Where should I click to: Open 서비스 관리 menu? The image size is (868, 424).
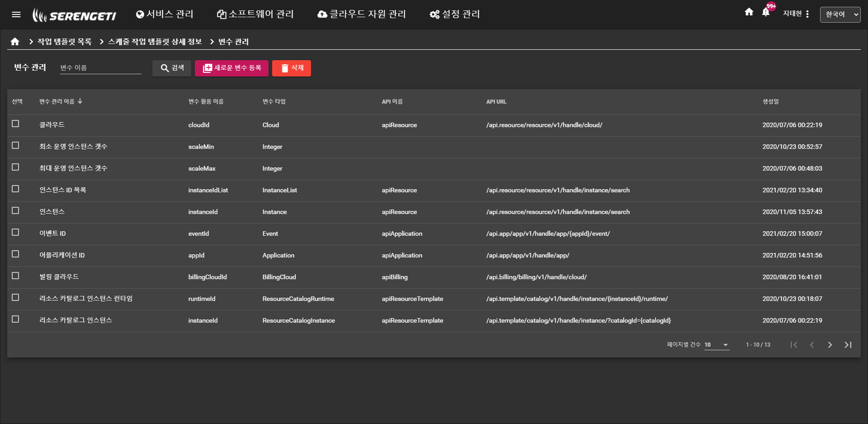tap(165, 14)
